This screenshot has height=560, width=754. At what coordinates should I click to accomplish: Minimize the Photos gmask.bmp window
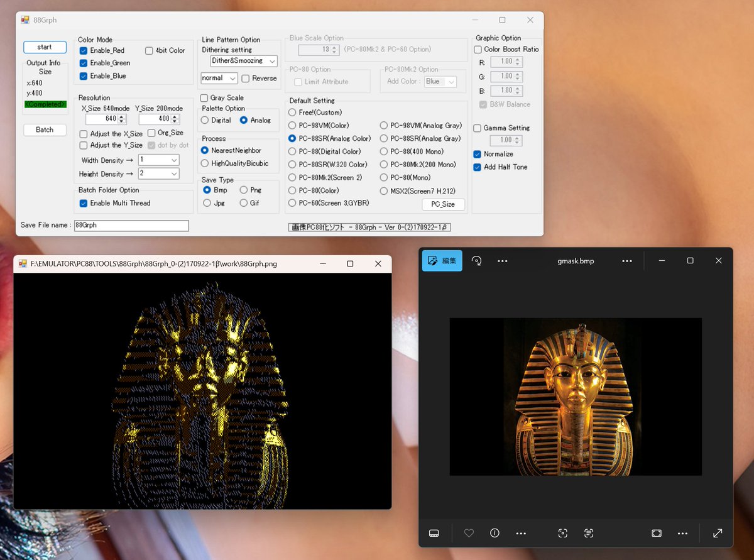662,260
